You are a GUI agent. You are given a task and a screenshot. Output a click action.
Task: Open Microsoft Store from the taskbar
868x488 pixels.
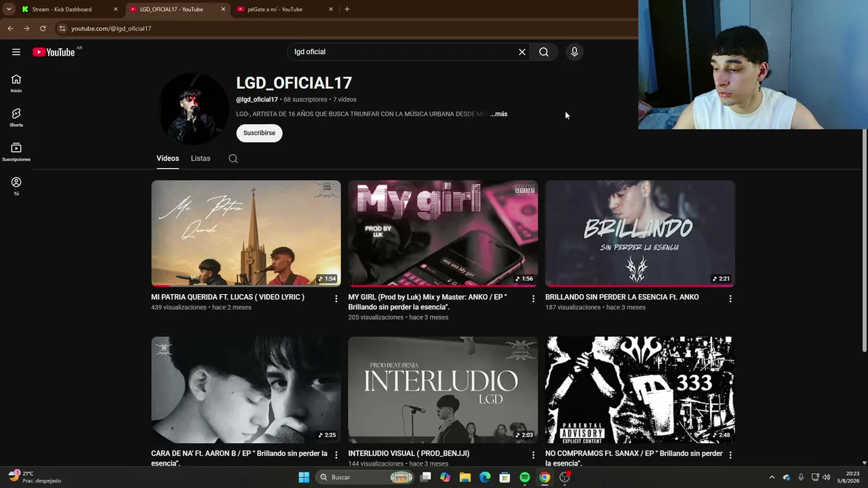tap(505, 477)
